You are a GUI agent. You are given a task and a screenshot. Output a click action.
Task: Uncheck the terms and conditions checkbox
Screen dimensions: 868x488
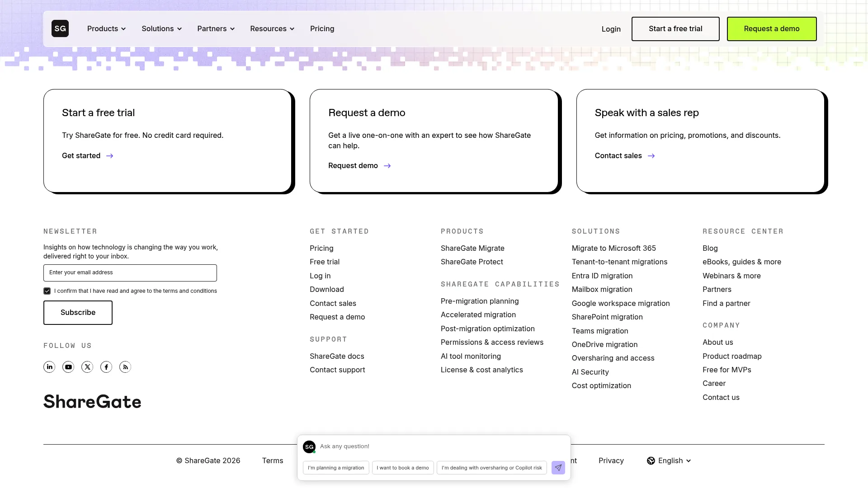(47, 291)
